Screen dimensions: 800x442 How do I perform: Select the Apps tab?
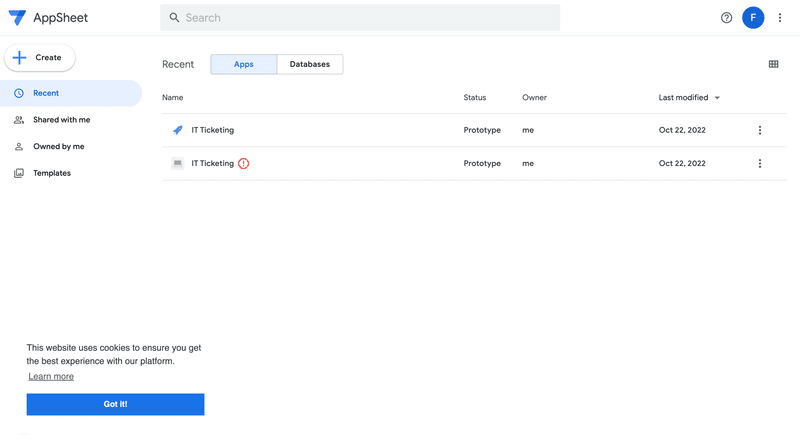pyautogui.click(x=244, y=64)
